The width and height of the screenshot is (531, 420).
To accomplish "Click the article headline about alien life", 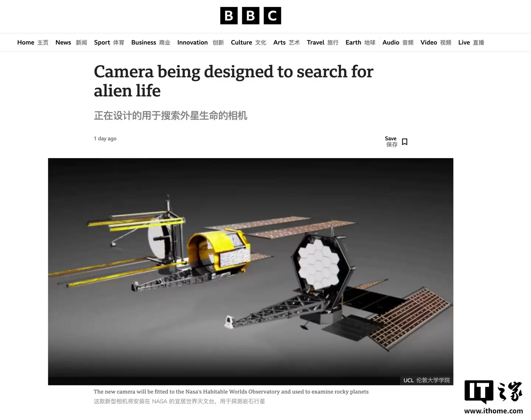I will pyautogui.click(x=233, y=81).
